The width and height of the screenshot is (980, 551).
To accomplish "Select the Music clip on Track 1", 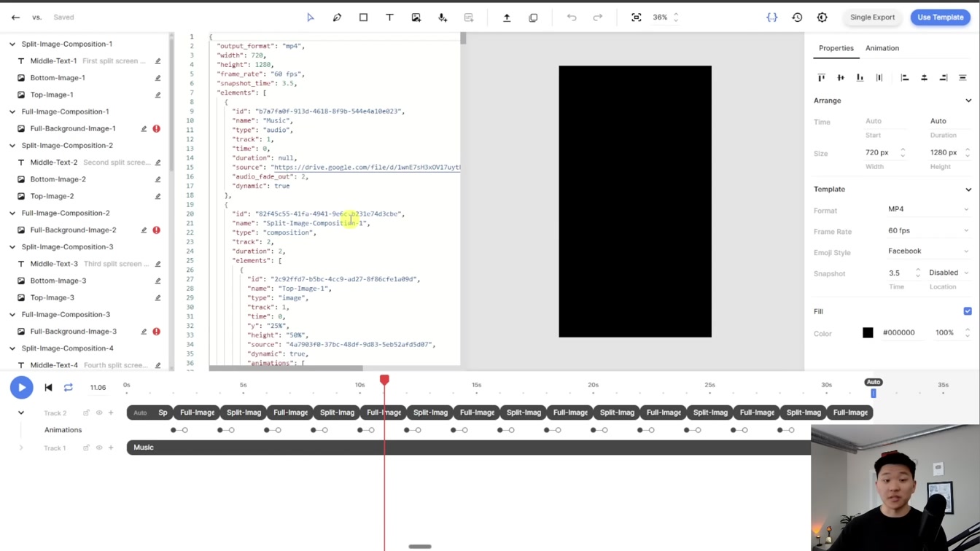I will click(468, 448).
